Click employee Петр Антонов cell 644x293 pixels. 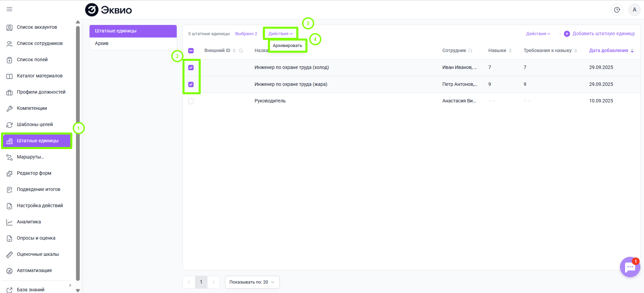click(460, 84)
